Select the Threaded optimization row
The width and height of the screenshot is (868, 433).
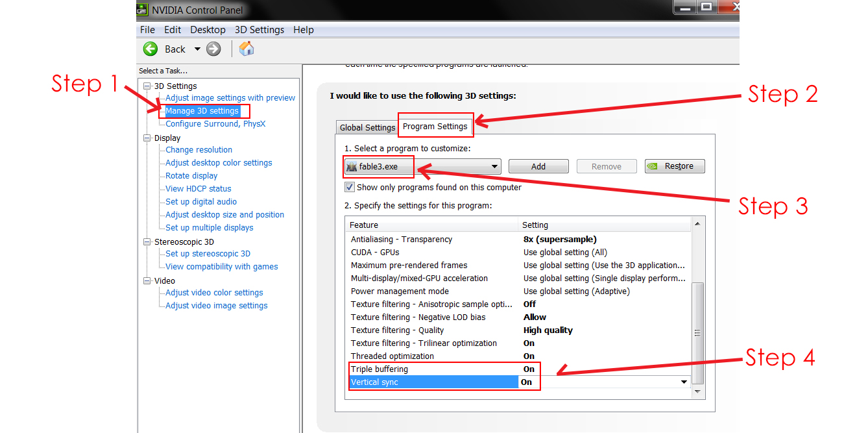pos(518,356)
